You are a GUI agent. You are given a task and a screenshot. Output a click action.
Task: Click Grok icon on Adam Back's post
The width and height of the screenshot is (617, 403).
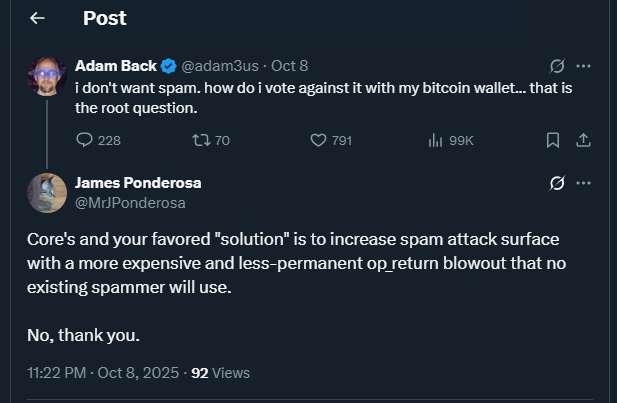click(x=557, y=66)
